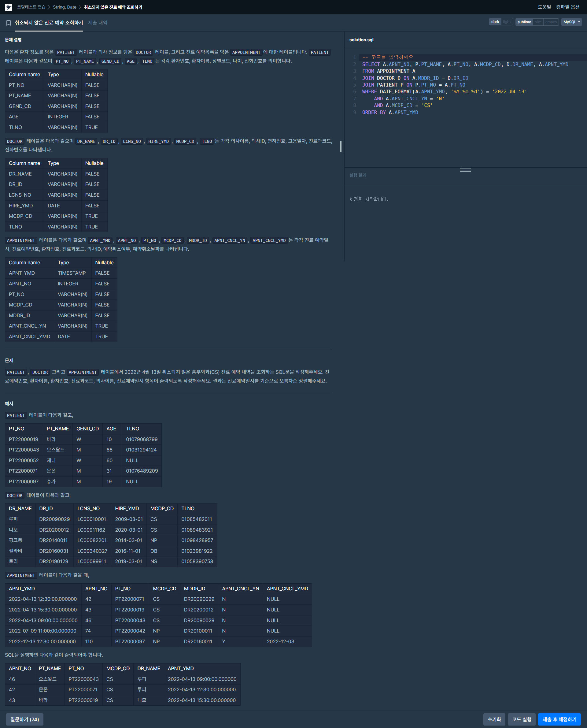
Task: Open 도움말 in top bar
Action: click(x=544, y=7)
